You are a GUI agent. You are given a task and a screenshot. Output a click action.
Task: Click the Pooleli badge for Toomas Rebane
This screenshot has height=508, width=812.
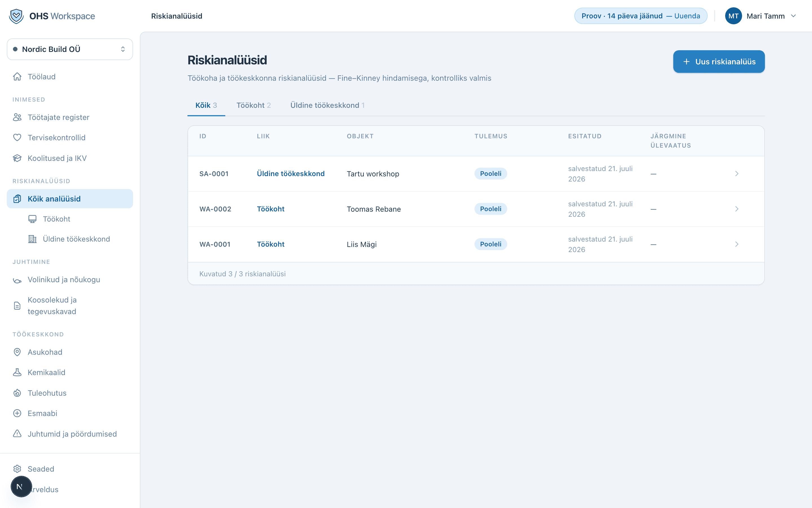tap(491, 209)
